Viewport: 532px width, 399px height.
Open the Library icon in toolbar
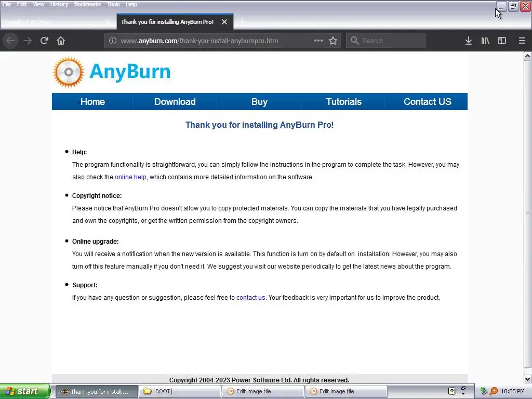(485, 41)
